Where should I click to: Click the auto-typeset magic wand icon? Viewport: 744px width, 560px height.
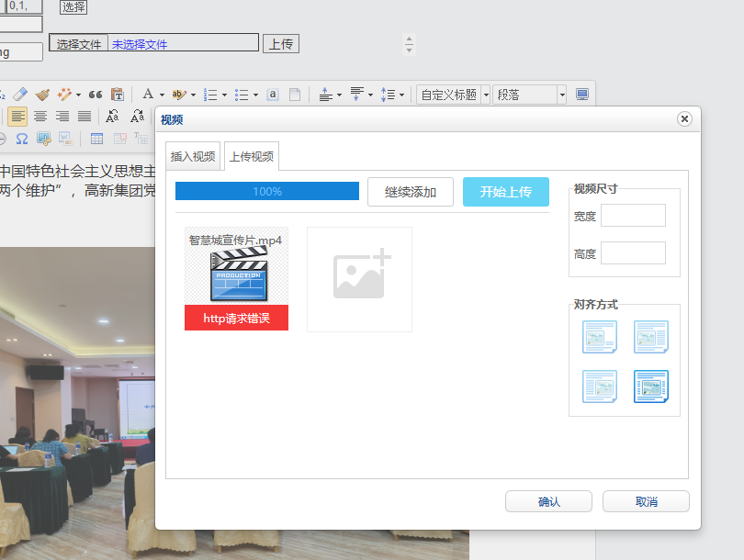click(x=63, y=93)
